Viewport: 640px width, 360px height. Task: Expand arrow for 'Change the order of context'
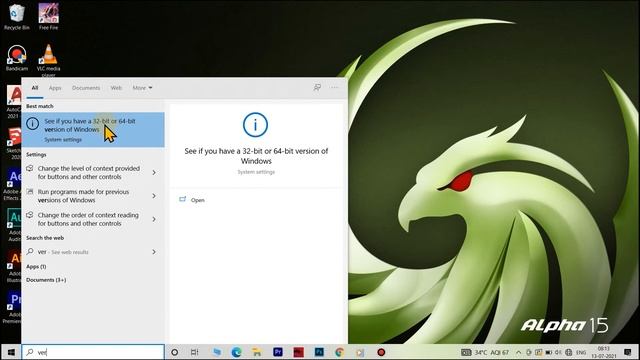pyautogui.click(x=154, y=219)
